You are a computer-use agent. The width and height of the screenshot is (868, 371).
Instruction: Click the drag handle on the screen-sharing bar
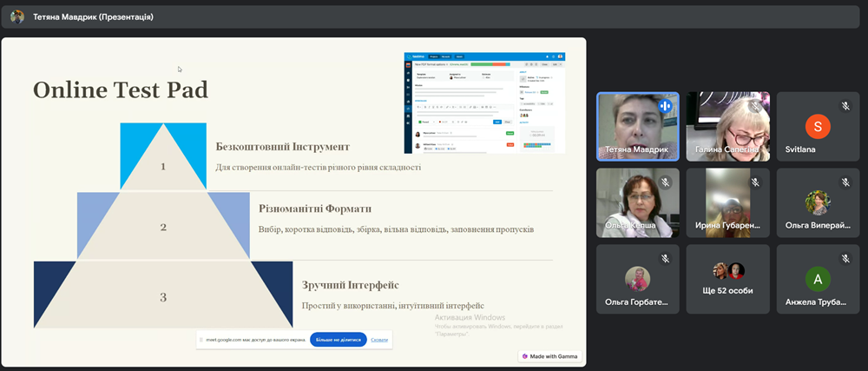[201, 340]
